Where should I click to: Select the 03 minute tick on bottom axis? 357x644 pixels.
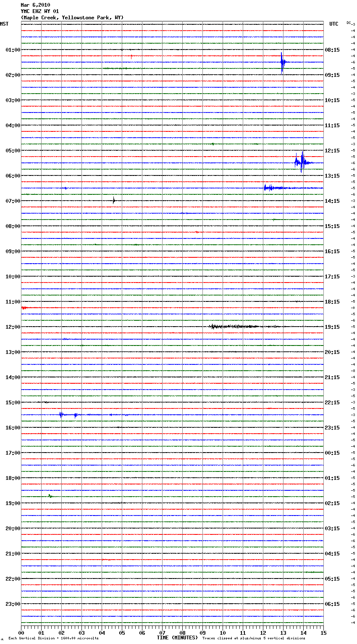tap(81, 633)
